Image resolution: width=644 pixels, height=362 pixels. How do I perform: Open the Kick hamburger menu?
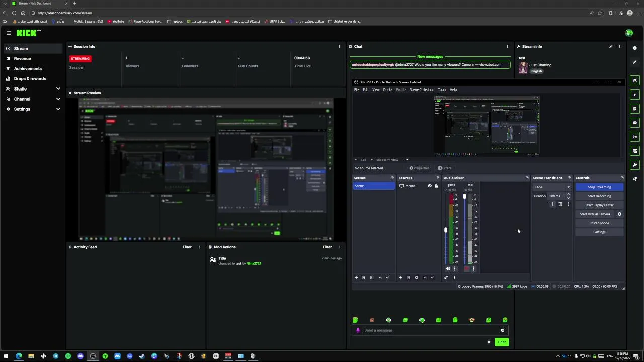(9, 33)
